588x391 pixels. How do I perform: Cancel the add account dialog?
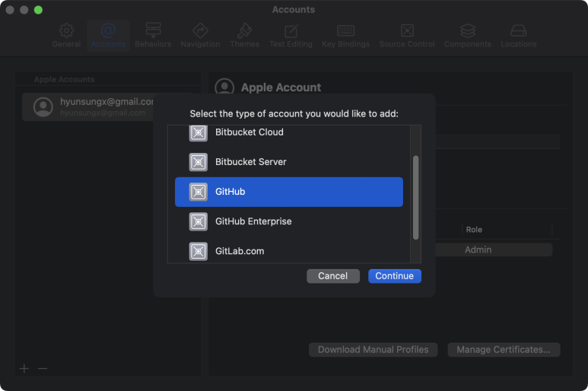pos(333,276)
